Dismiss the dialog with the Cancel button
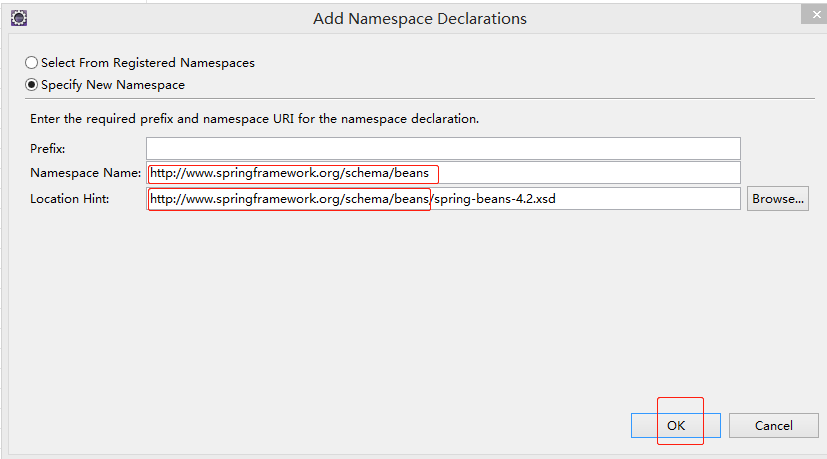 pos(774,426)
